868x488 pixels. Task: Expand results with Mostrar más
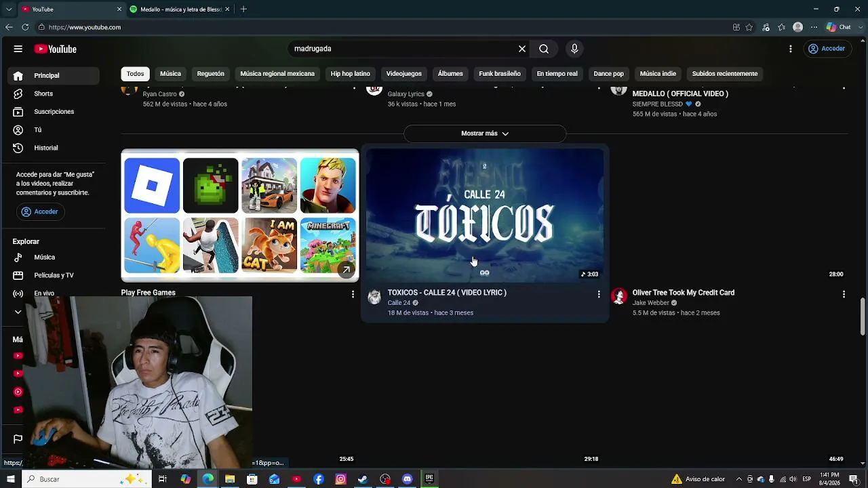click(x=485, y=134)
